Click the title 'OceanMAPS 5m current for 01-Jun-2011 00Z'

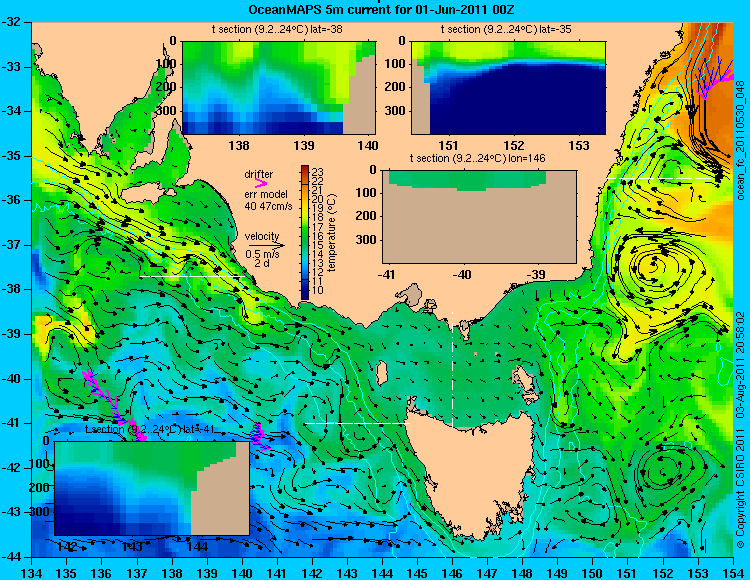pyautogui.click(x=381, y=10)
